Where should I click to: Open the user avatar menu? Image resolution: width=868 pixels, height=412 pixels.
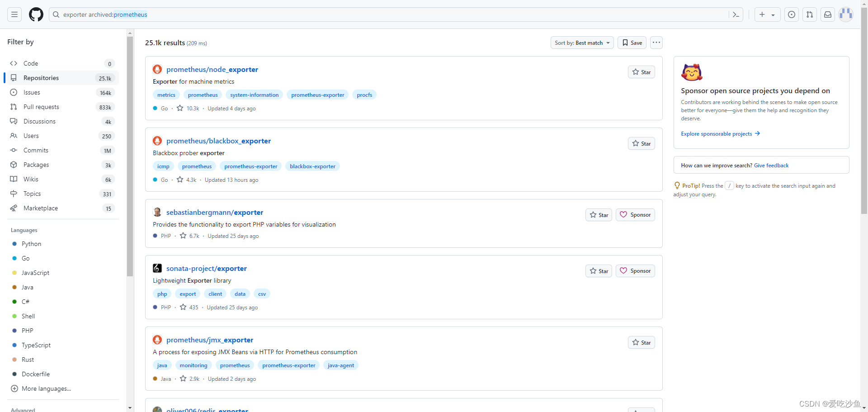click(x=846, y=14)
